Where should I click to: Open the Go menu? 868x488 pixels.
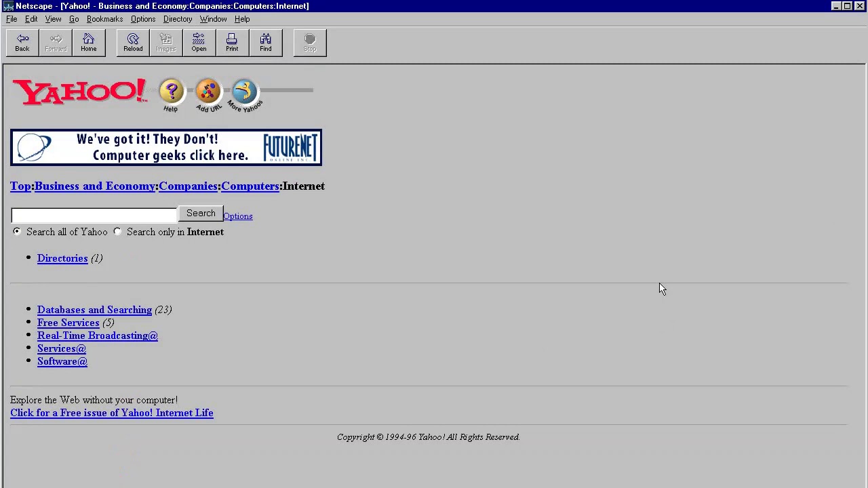click(74, 19)
